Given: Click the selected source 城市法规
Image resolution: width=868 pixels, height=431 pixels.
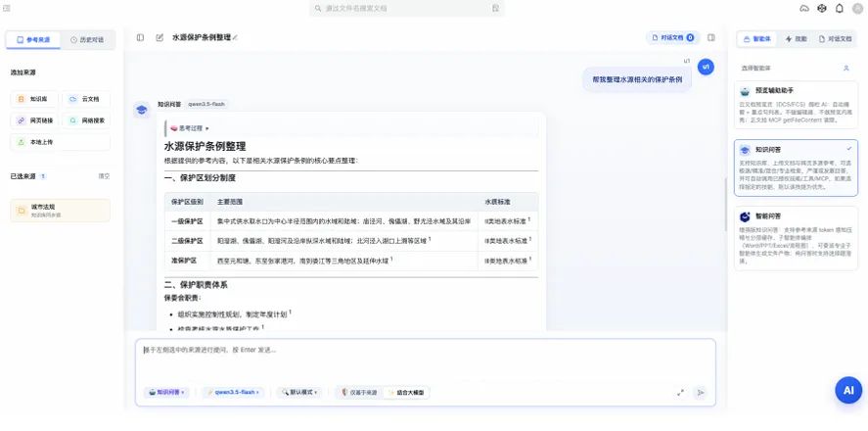Looking at the screenshot, I should (x=61, y=211).
